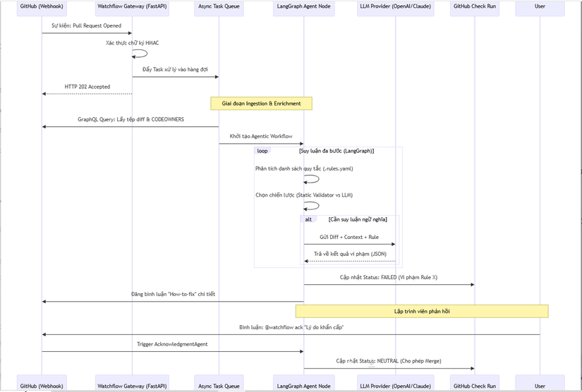The width and height of the screenshot is (582, 392).
Task: Select 'Phân tích danh sách quy tắc (.rules.yaml)'
Action: pyautogui.click(x=304, y=169)
